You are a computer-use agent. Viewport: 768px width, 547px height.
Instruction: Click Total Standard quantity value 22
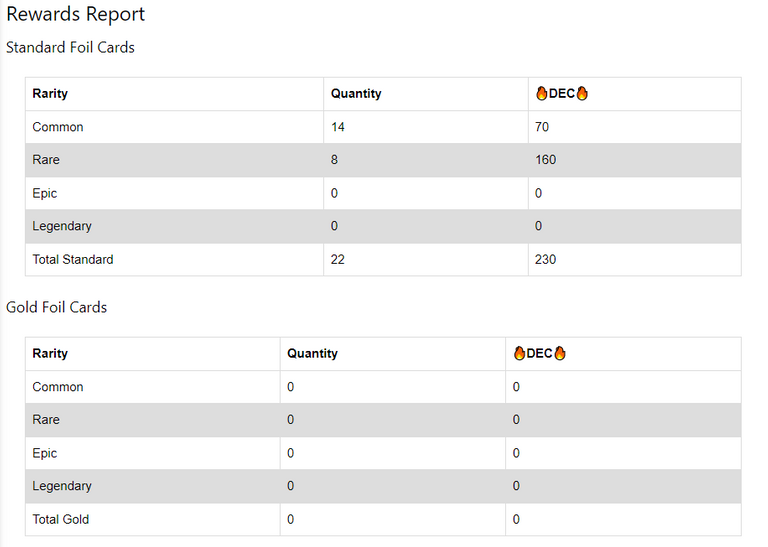pos(337,259)
